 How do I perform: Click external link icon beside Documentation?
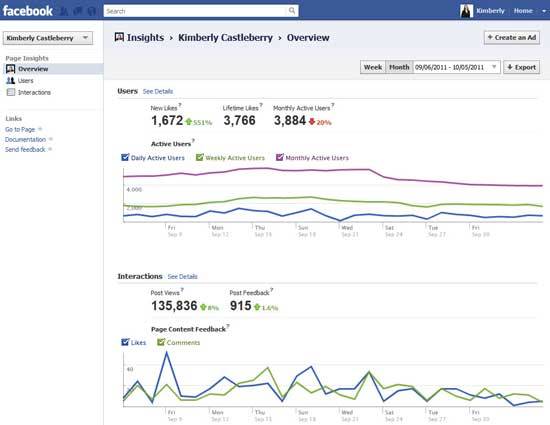tap(51, 139)
